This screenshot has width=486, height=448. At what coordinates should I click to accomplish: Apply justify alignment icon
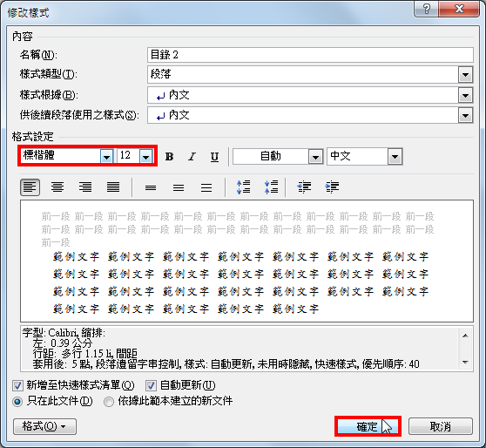point(113,187)
